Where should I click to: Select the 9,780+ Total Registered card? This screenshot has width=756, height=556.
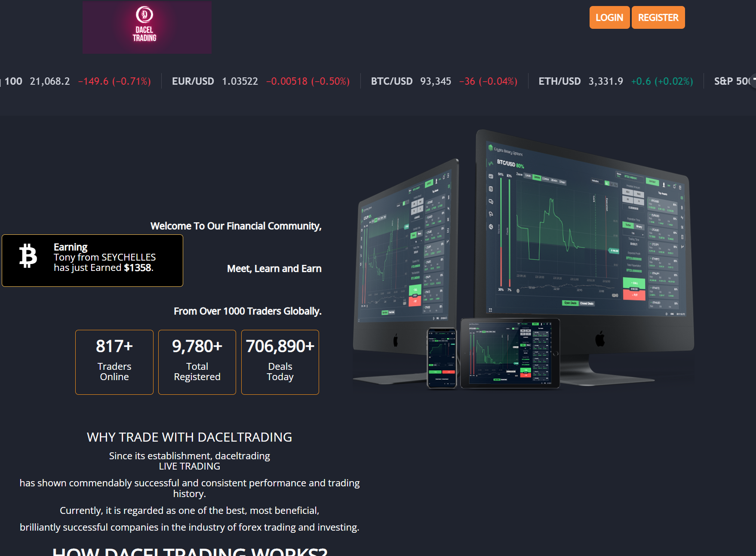coord(197,362)
